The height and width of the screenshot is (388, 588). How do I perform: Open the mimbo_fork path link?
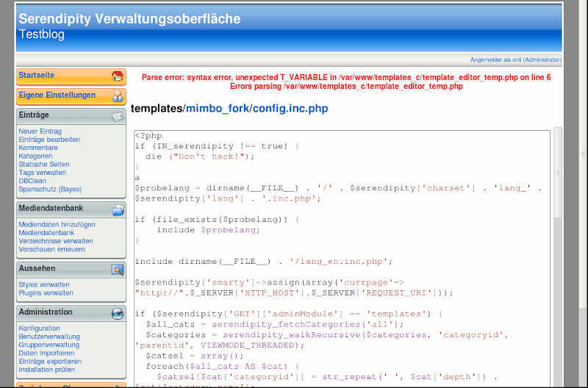(x=218, y=108)
